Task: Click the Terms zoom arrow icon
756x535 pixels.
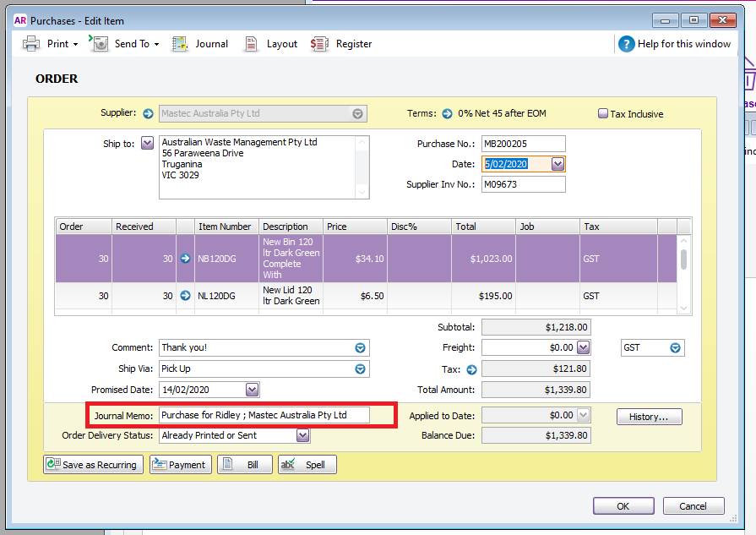Action: point(448,114)
